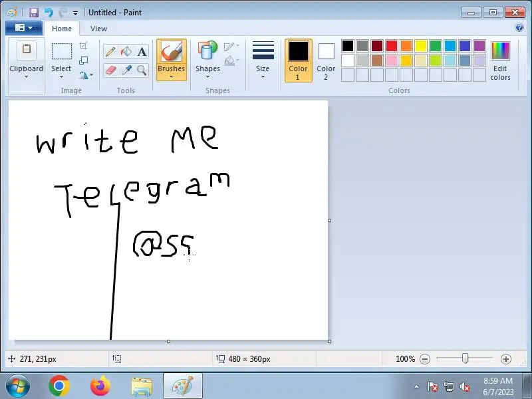Viewport: 532px width, 399px height.
Task: Click the network tray icon
Action: pos(448,387)
